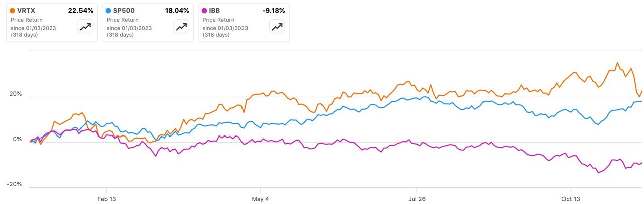644x204 pixels.
Task: Click the Feb 13 date axis label
Action: click(106, 199)
